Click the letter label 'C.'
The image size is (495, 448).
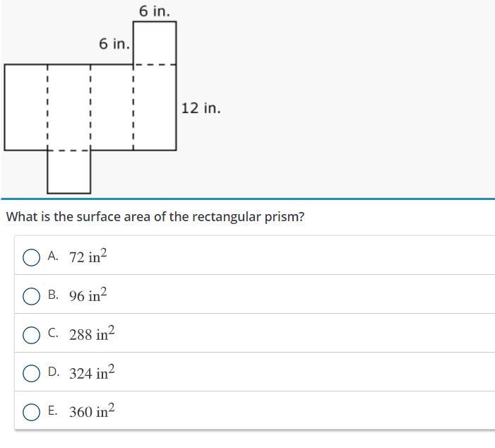(x=53, y=333)
